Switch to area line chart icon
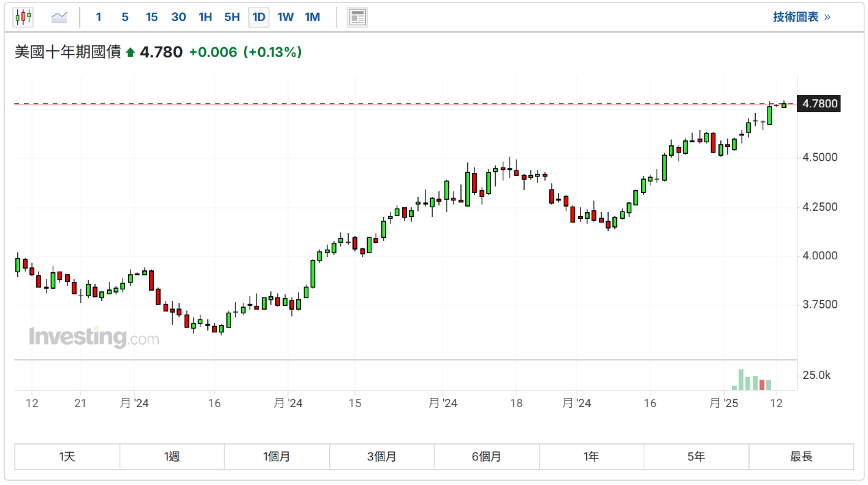The image size is (868, 485). (x=60, y=17)
